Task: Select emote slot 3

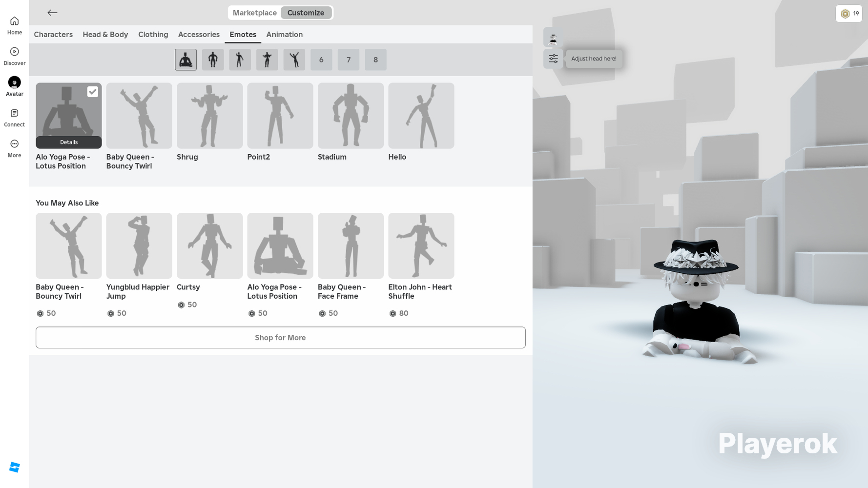Action: click(x=240, y=60)
